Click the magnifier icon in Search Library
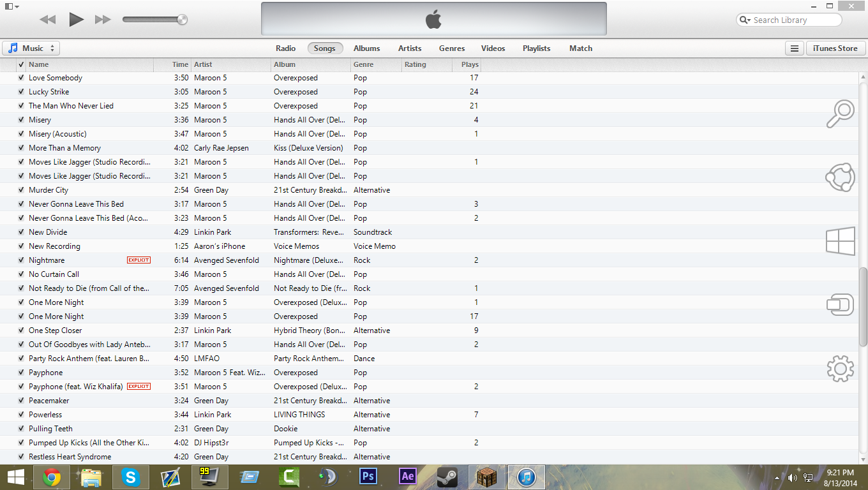The width and height of the screenshot is (868, 490). (745, 20)
